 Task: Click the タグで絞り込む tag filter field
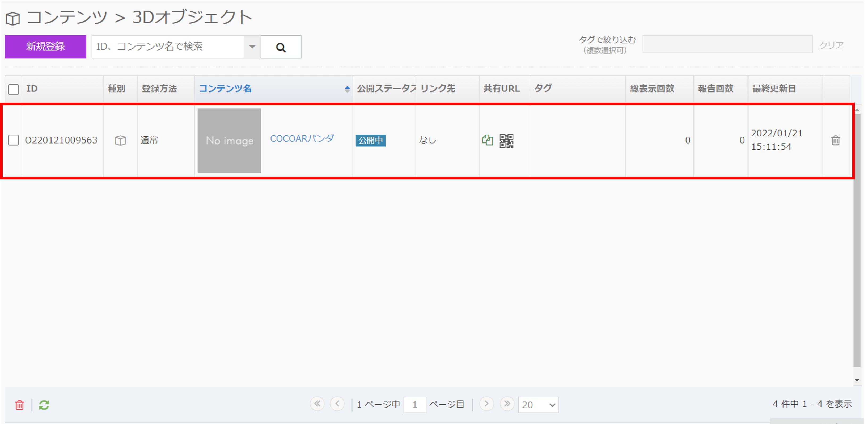coord(727,44)
